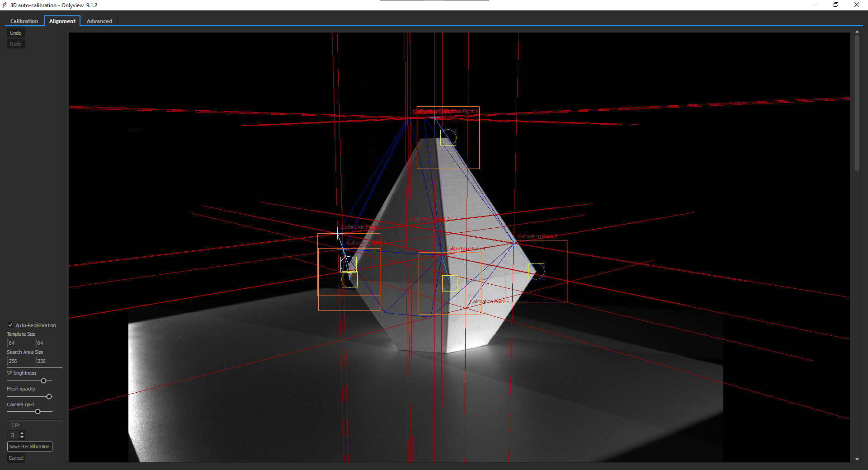Click the viewport scrollbar's down arrow

[857, 459]
